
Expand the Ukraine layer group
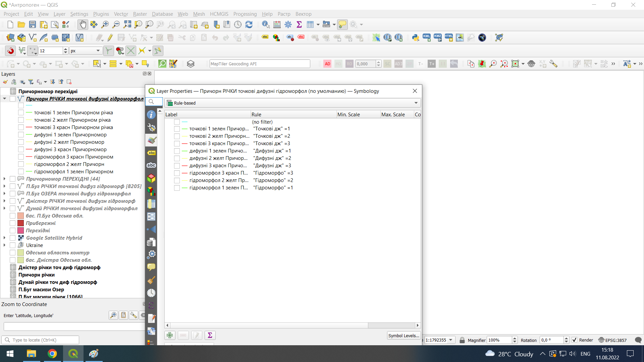[4, 245]
